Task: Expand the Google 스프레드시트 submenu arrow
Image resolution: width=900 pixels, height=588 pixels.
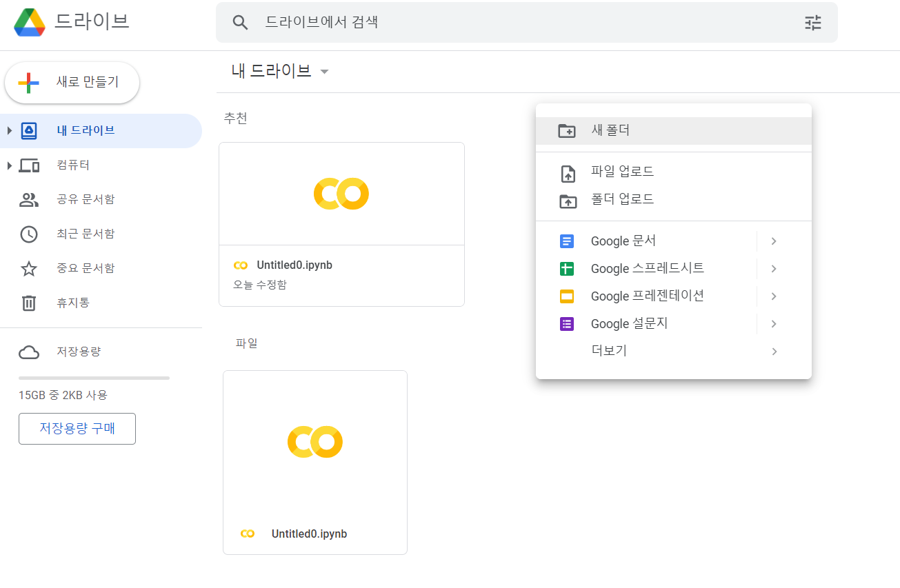Action: [x=774, y=269]
